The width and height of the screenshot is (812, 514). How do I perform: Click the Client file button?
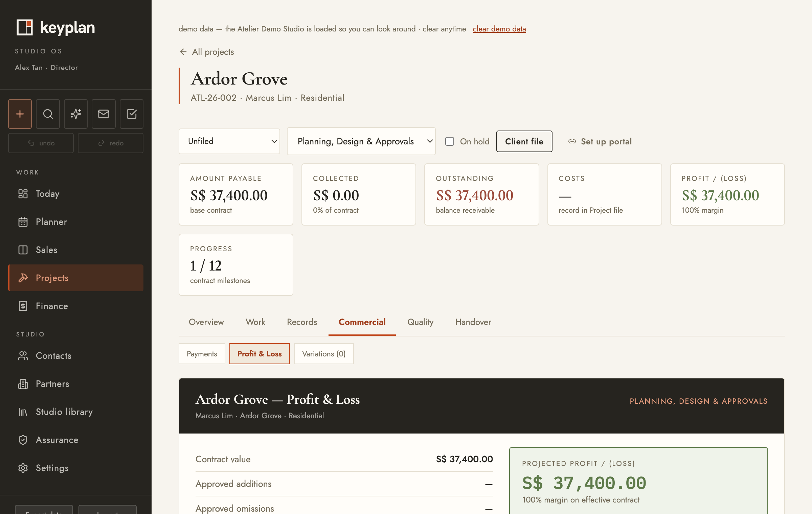(x=524, y=141)
